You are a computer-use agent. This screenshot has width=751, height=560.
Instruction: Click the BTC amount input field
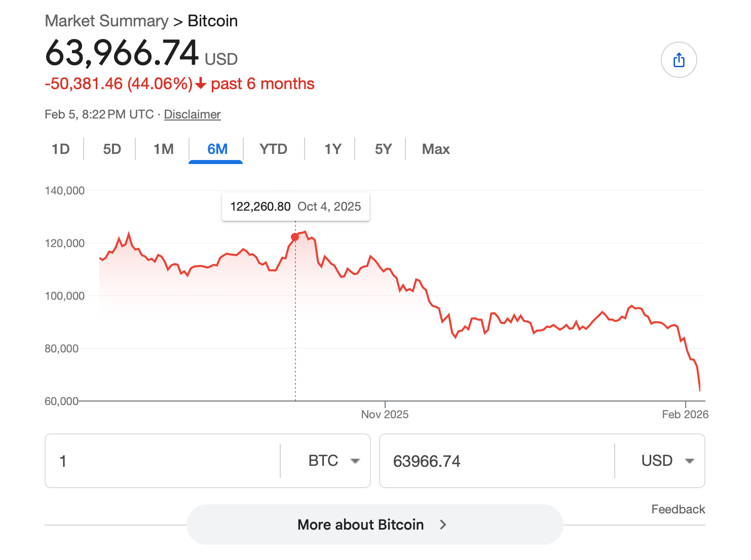[162, 461]
